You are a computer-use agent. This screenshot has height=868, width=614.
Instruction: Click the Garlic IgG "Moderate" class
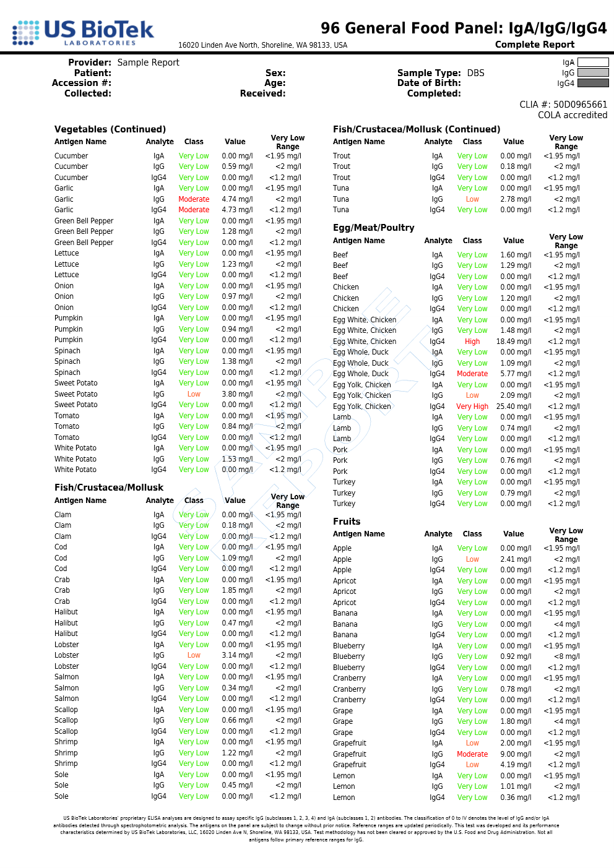tap(194, 199)
